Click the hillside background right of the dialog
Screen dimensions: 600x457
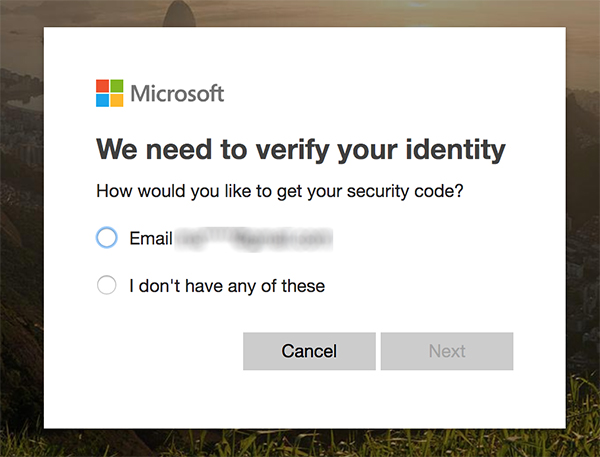583,230
